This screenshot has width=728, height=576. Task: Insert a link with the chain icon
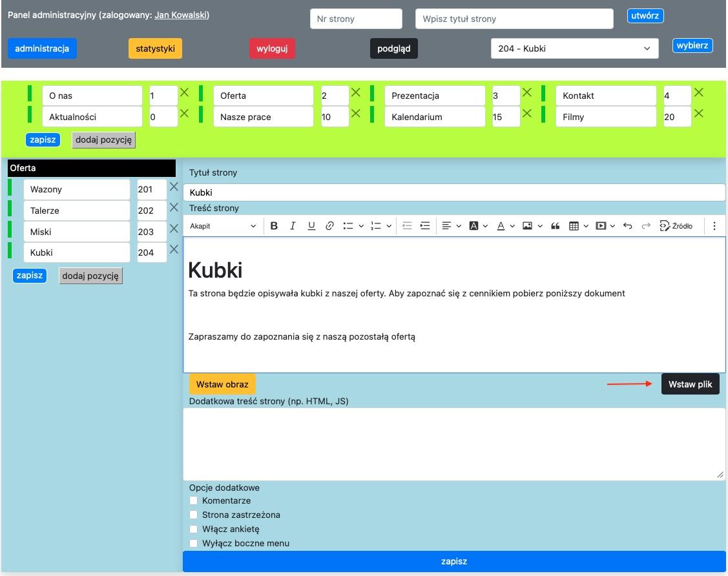pyautogui.click(x=329, y=226)
